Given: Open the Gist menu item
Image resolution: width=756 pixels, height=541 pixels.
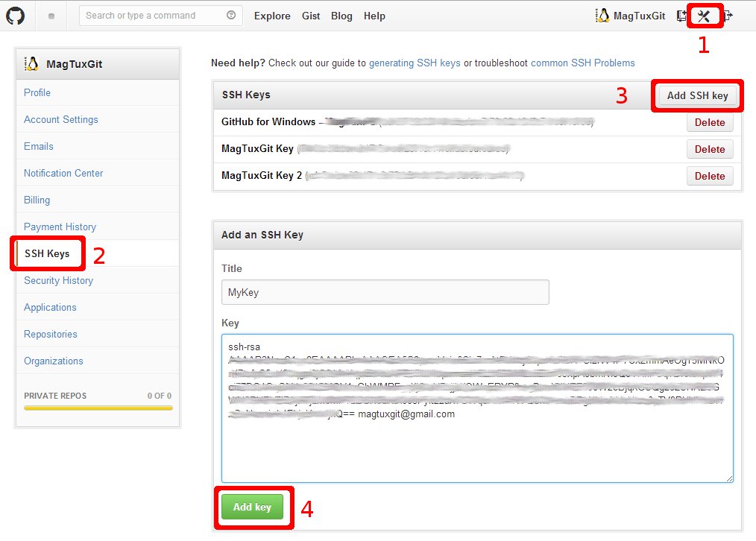Looking at the screenshot, I should point(311,16).
